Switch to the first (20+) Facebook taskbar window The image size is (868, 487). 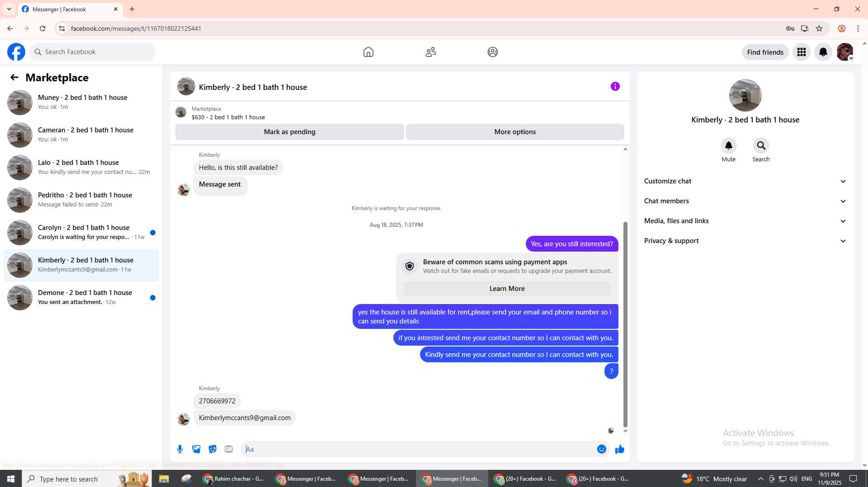point(525,479)
